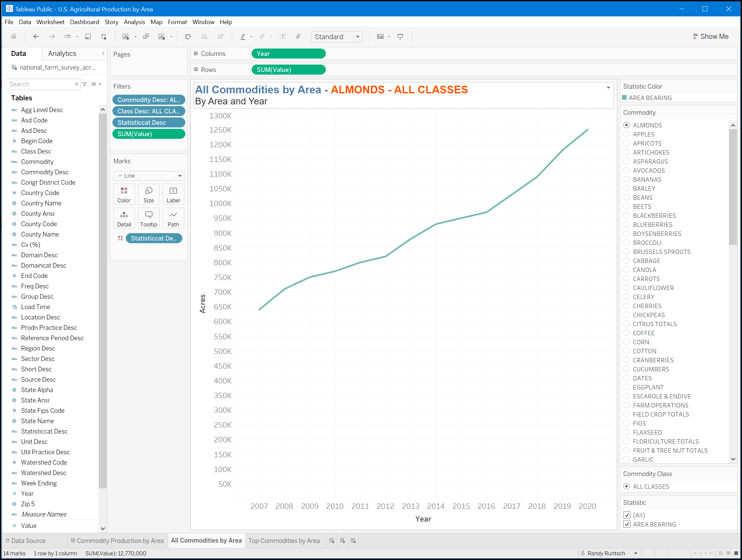
Task: Click the AREA BEARING color legend swatch
Action: pos(624,98)
